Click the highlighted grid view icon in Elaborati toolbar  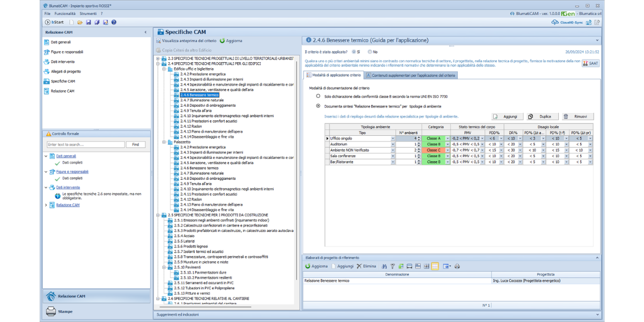click(x=435, y=266)
